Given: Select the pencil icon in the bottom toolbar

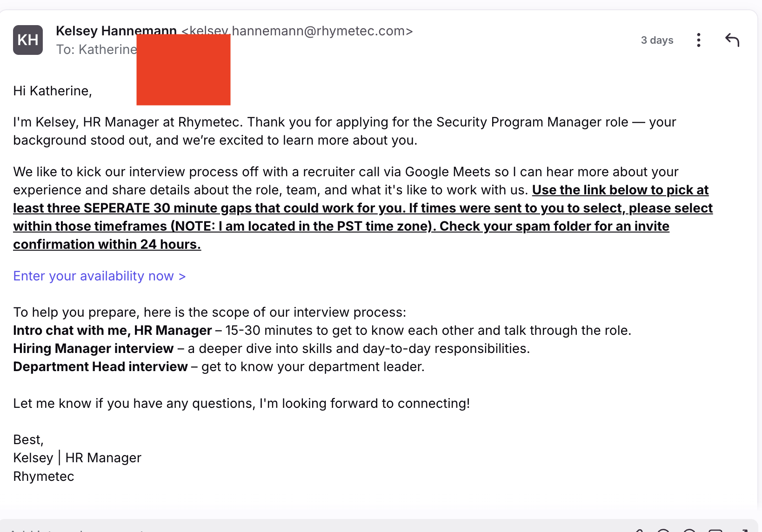Looking at the screenshot, I should (x=640, y=530).
